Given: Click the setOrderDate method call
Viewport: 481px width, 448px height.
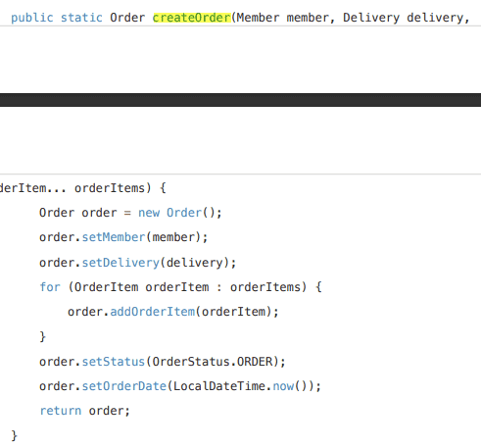Looking at the screenshot, I should tap(124, 386).
